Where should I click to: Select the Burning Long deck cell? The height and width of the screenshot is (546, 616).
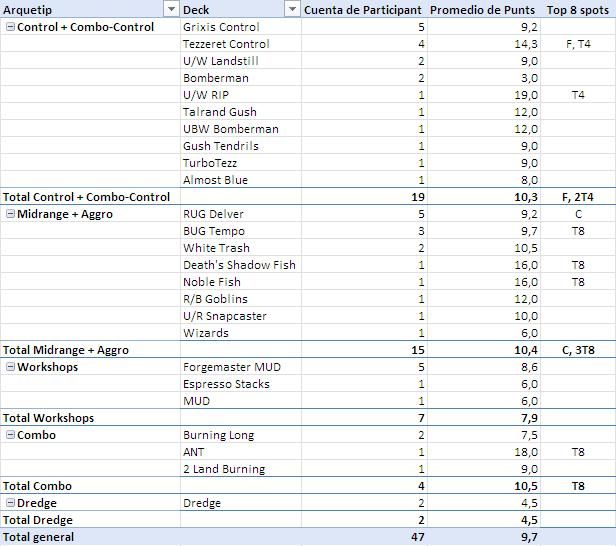click(x=218, y=435)
